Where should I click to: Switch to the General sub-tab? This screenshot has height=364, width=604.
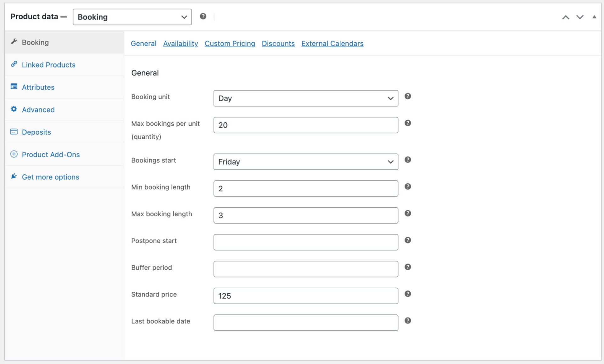tap(143, 43)
